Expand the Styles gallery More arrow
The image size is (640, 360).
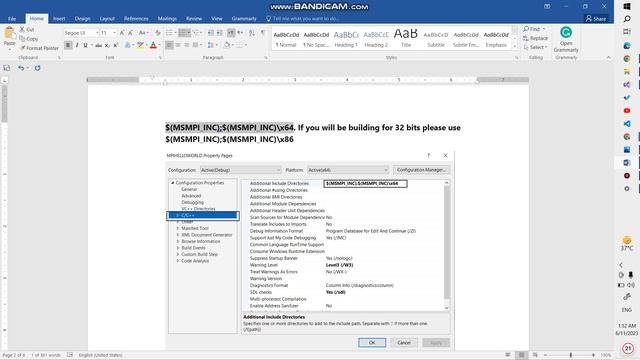515,47
